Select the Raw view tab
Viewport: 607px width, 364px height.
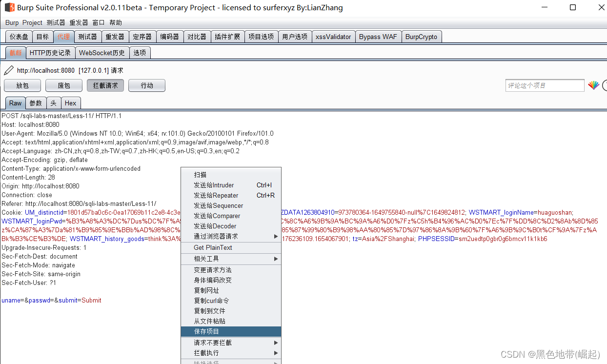[16, 103]
